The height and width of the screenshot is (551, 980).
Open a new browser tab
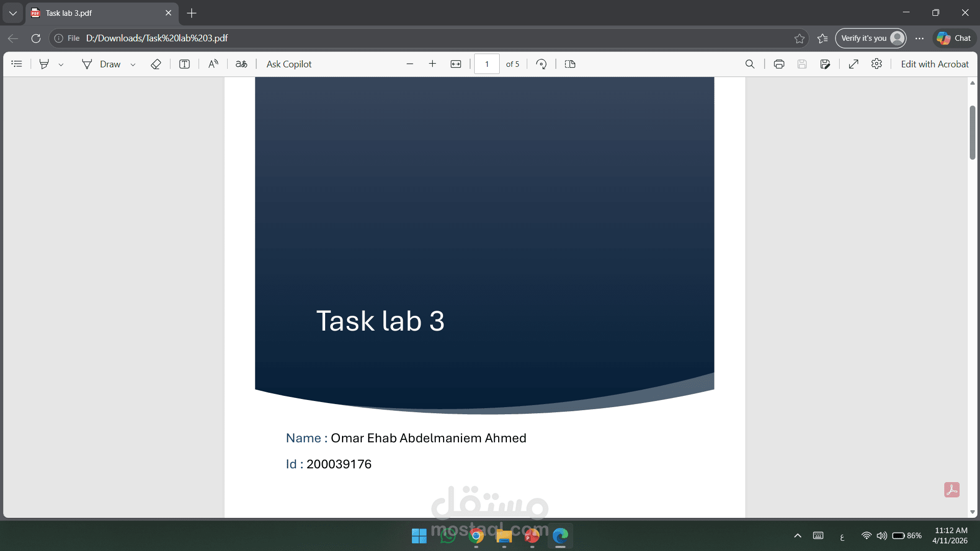[192, 13]
